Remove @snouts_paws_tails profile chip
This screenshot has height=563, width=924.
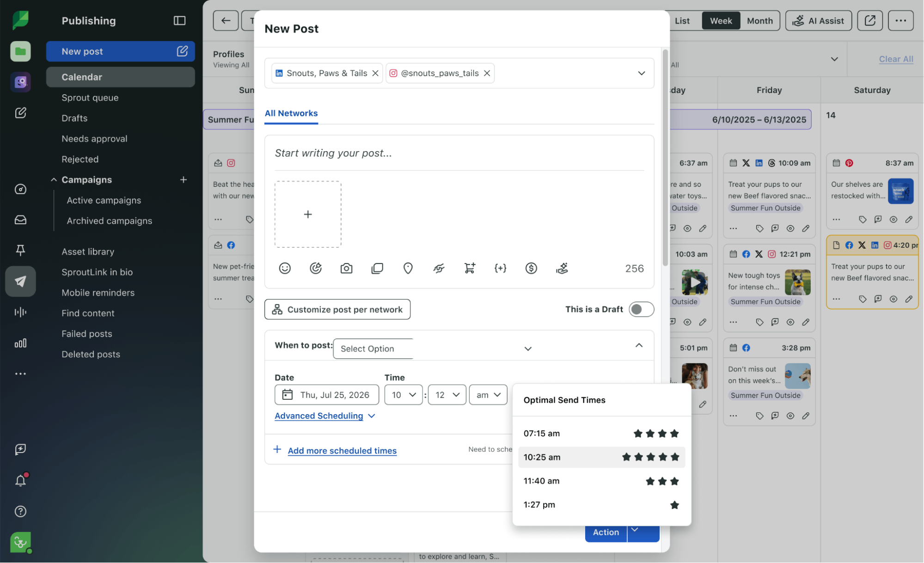tap(487, 73)
